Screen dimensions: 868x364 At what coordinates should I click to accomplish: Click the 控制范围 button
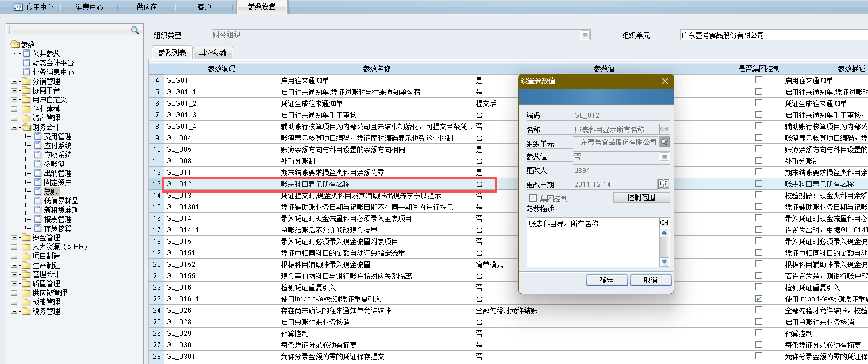tap(641, 198)
